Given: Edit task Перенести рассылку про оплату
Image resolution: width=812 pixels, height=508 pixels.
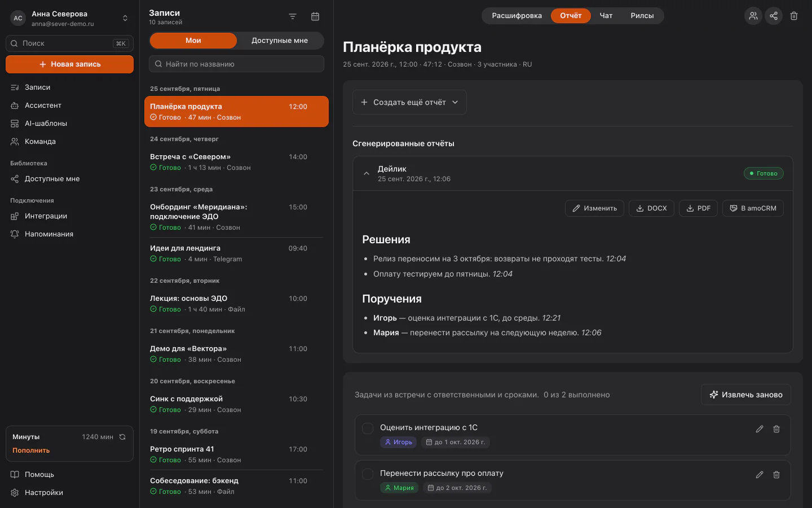Looking at the screenshot, I should [760, 475].
